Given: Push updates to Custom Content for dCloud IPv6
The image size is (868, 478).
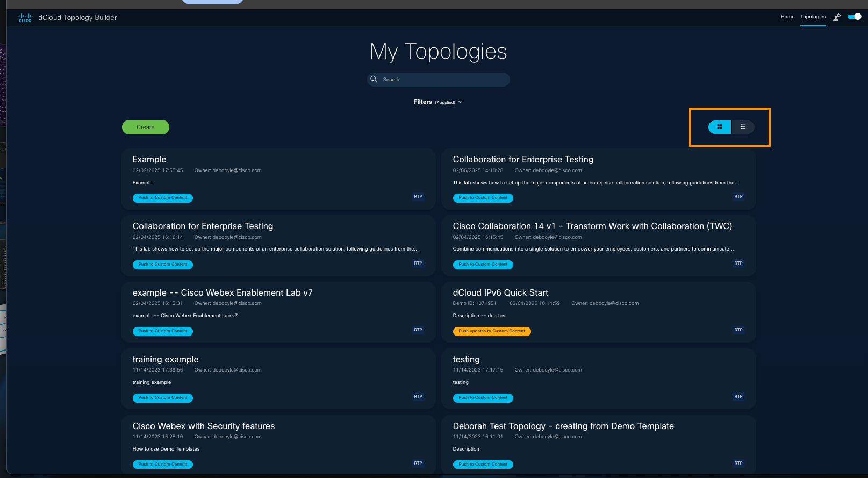Looking at the screenshot, I should (x=492, y=331).
